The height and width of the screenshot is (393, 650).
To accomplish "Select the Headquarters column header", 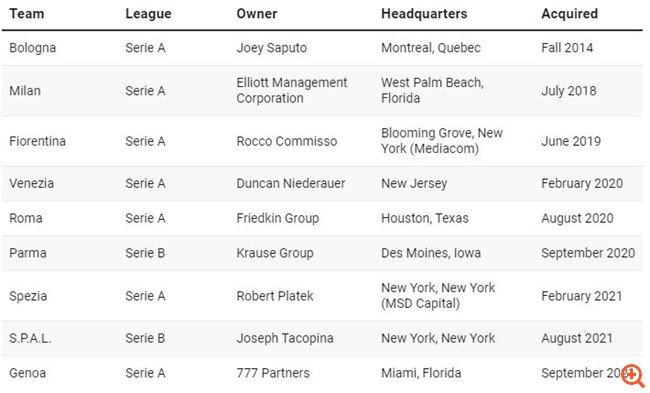I will (x=424, y=14).
